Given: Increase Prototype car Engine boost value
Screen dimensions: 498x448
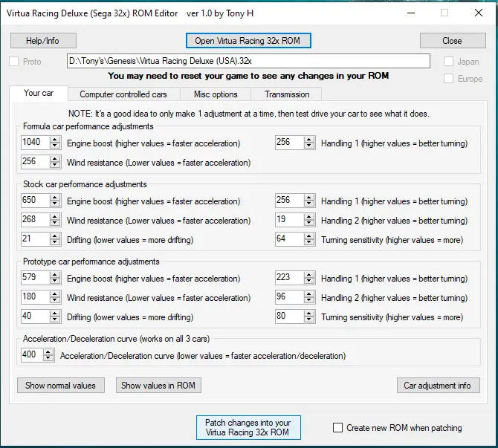Looking at the screenshot, I should point(55,276).
